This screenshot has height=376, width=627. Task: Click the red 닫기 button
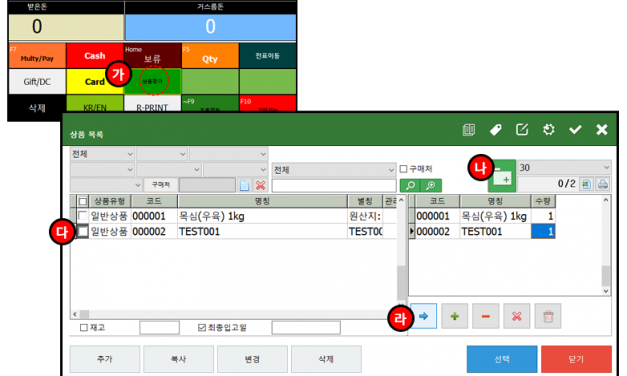point(576,359)
